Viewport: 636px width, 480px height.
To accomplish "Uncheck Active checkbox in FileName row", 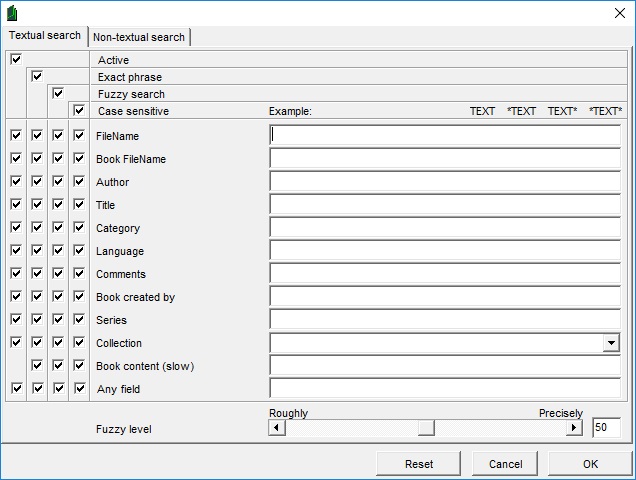I will (x=16, y=135).
